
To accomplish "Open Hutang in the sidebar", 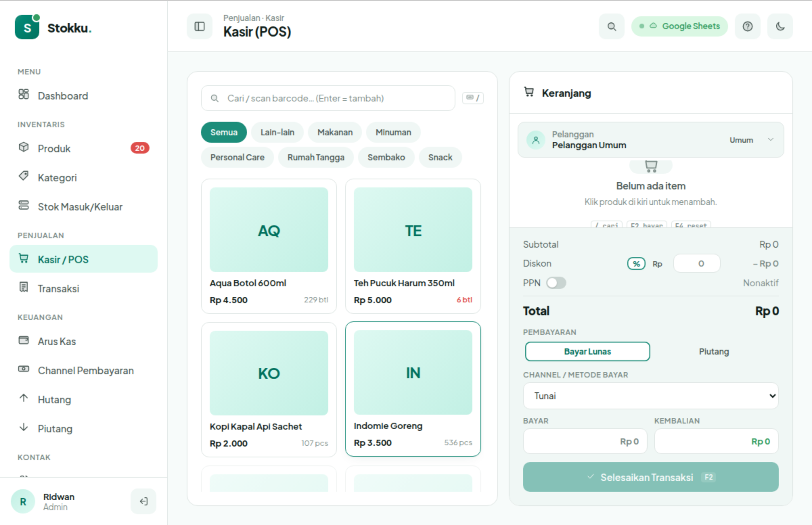I will pos(84,399).
